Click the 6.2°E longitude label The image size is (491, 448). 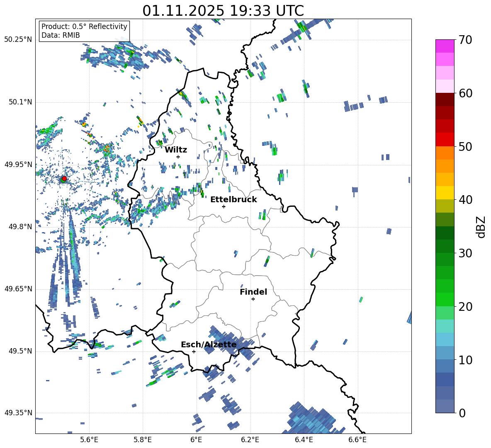pos(250,440)
